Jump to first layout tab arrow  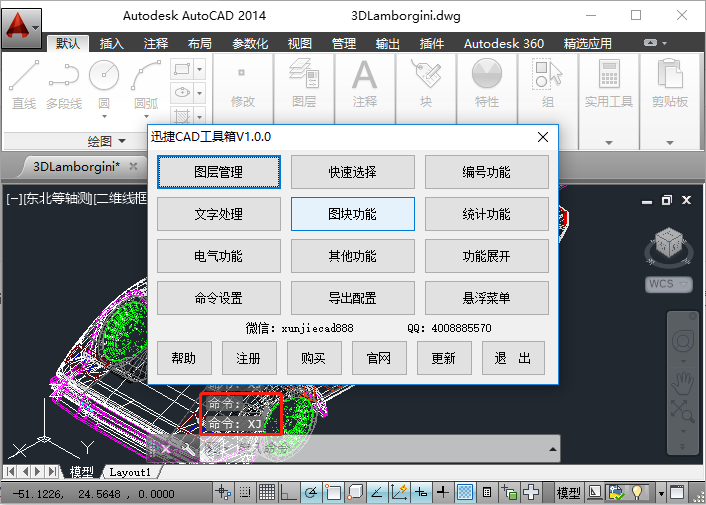click(10, 472)
